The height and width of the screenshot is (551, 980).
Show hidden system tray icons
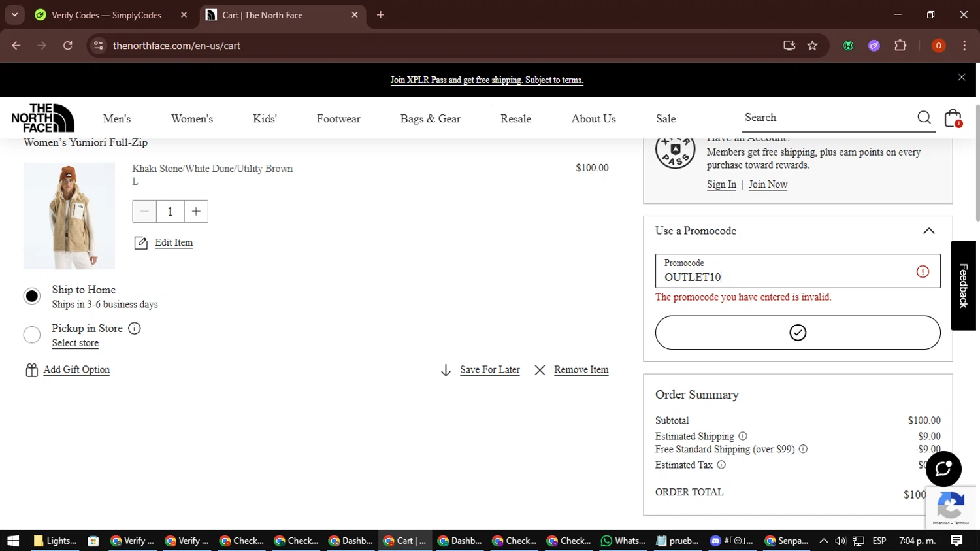[x=823, y=541]
